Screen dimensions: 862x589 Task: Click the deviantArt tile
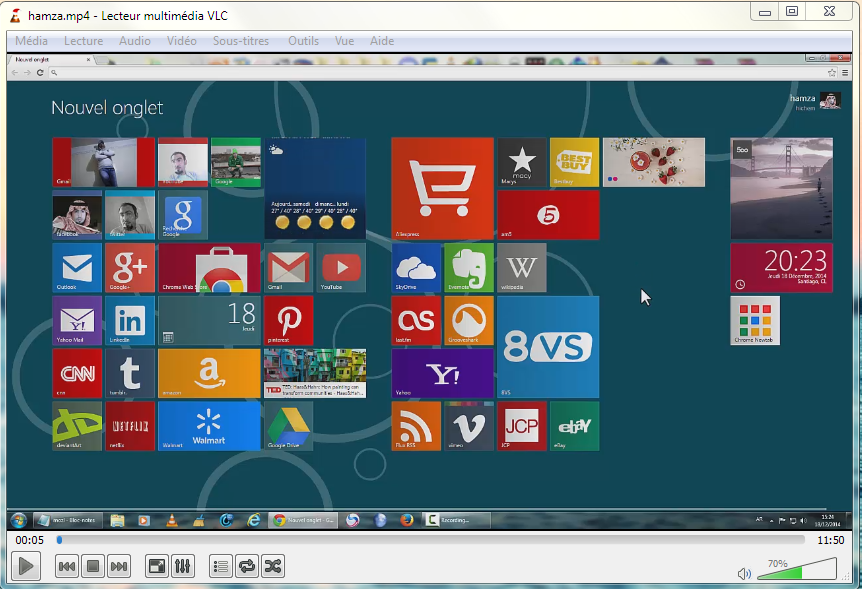click(77, 426)
